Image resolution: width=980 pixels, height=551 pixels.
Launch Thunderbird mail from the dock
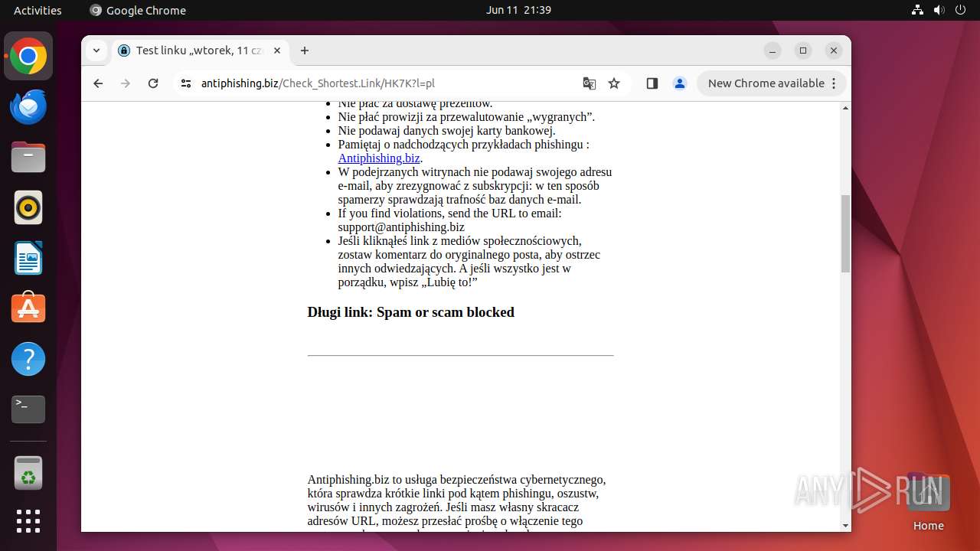tap(28, 107)
